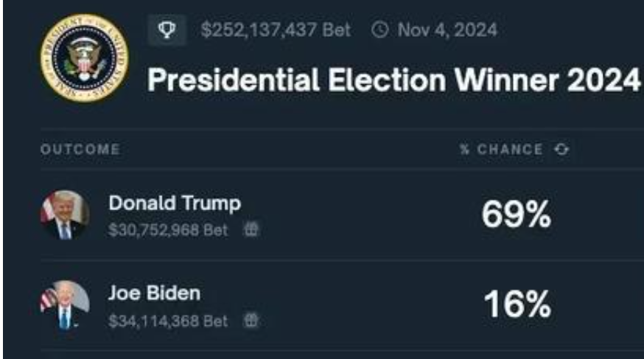Click the clock icon before Nov 4, 2024
Screen dimensions: 644x359
coord(380,30)
